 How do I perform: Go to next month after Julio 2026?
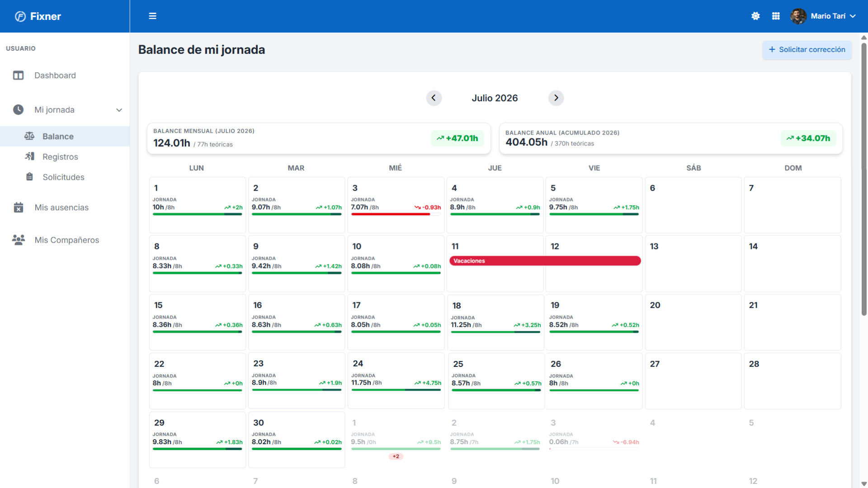point(556,98)
